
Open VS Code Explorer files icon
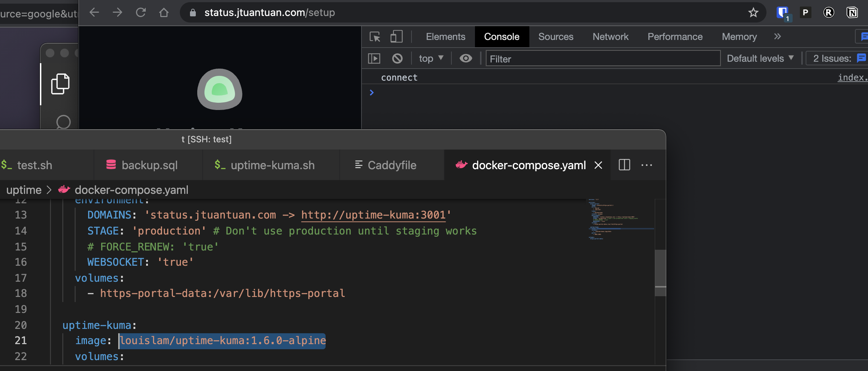(x=60, y=84)
